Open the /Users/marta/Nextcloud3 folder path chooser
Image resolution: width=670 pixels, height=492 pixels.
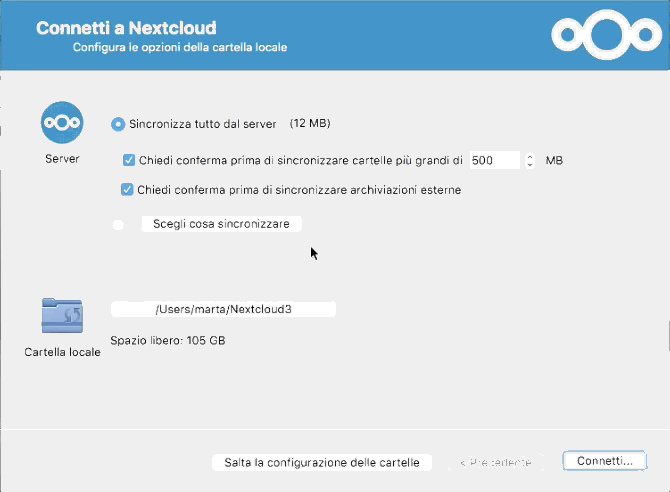tap(223, 309)
